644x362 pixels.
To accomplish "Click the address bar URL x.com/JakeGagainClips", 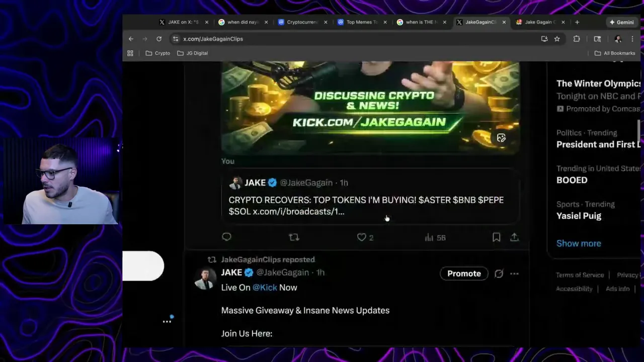I will (x=213, y=39).
